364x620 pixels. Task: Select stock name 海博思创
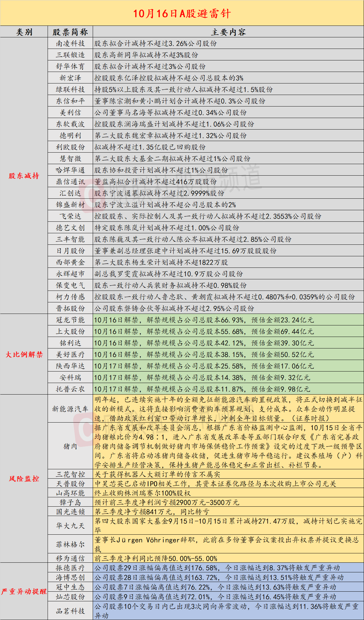(x=70, y=577)
